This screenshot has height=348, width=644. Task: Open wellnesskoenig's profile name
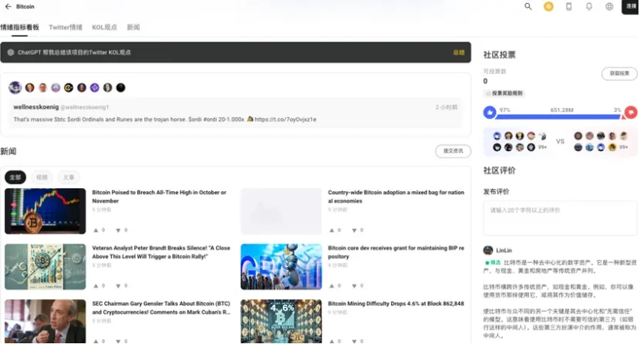(x=36, y=107)
